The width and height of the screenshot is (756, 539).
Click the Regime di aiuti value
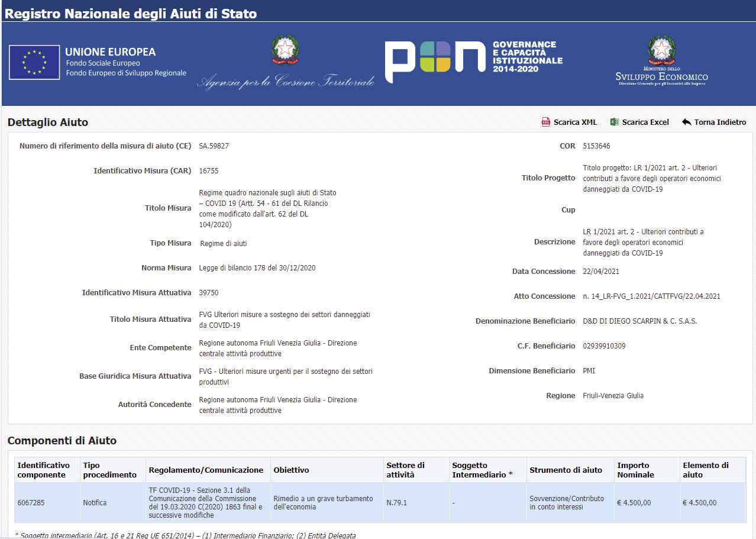224,244
